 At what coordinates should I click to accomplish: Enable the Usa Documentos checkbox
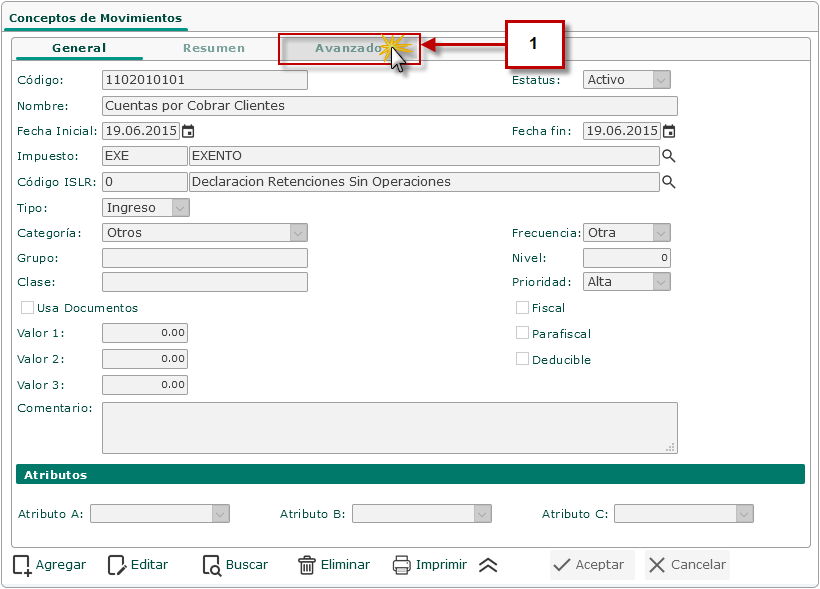pyautogui.click(x=28, y=308)
